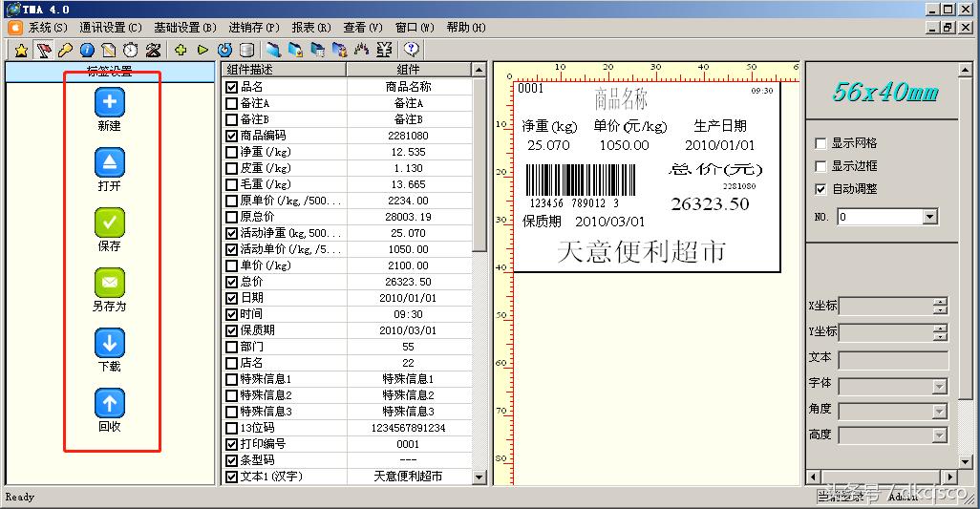
Task: Click the 保存 save icon
Action: (x=110, y=223)
